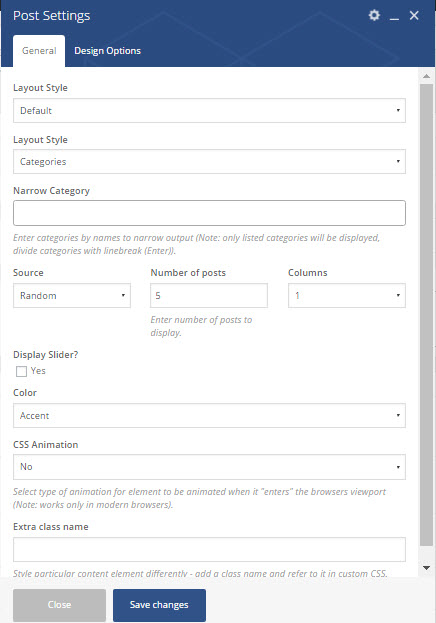
Task: Focus the Extra class name input
Action: point(209,549)
